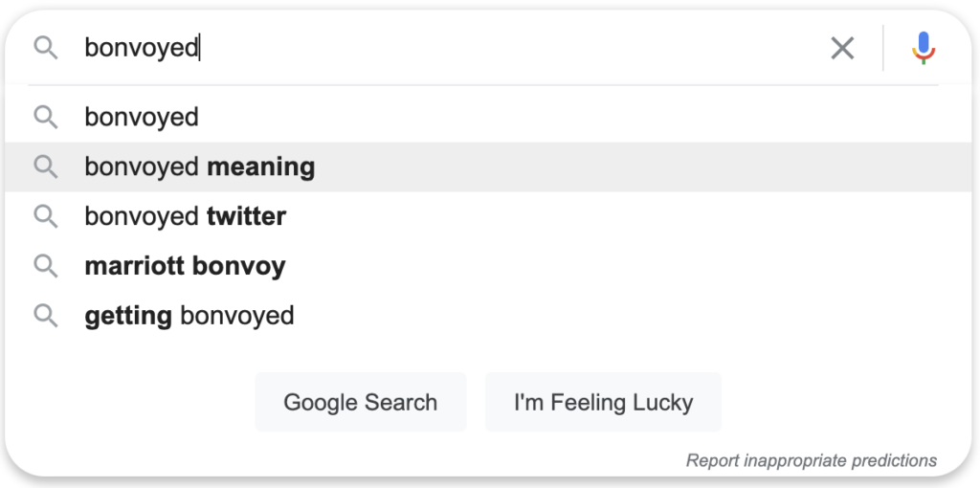Click magnifier icon beside bonvoyed twitter

tap(46, 217)
